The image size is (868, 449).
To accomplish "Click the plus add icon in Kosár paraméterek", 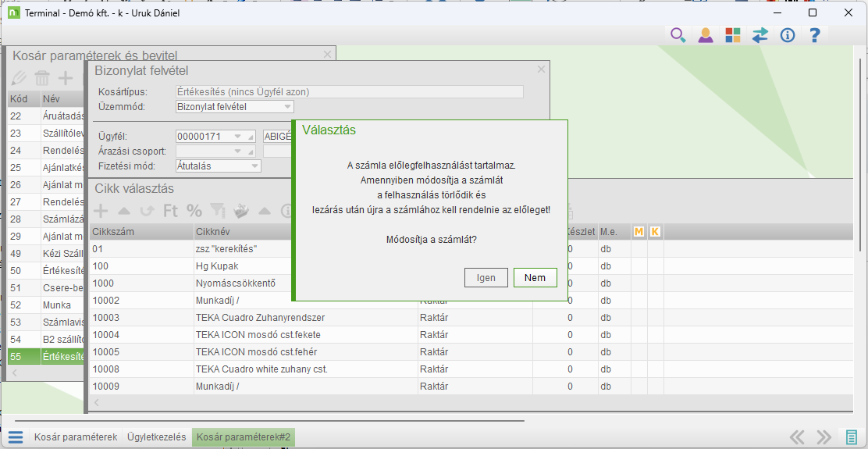I will (66, 78).
